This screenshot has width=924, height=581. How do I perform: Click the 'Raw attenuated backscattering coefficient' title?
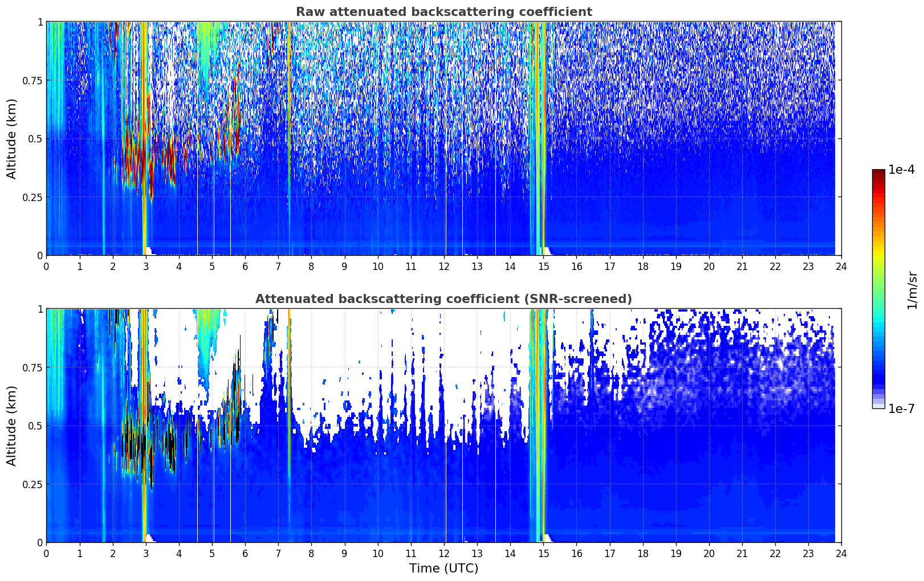click(x=443, y=12)
